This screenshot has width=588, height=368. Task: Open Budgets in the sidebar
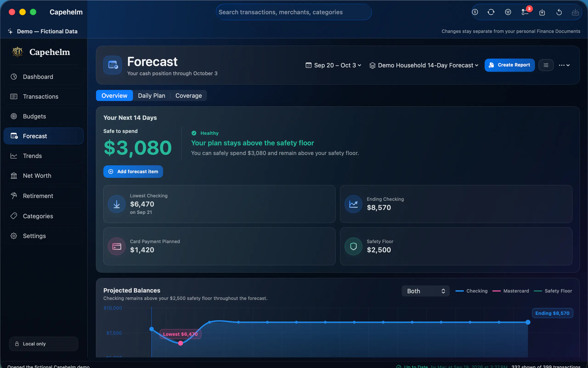point(44,116)
